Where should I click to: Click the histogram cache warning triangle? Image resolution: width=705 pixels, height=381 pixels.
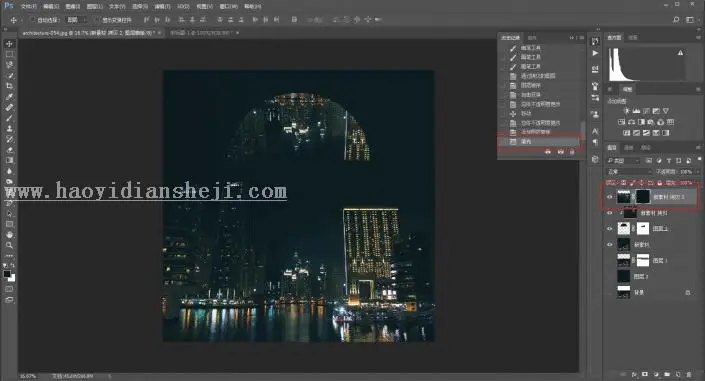[x=680, y=53]
